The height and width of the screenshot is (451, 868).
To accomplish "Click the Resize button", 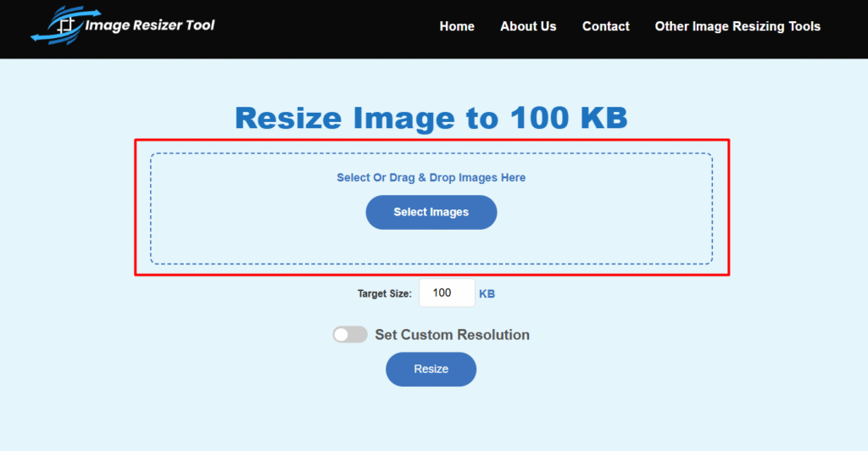I will 431,369.
